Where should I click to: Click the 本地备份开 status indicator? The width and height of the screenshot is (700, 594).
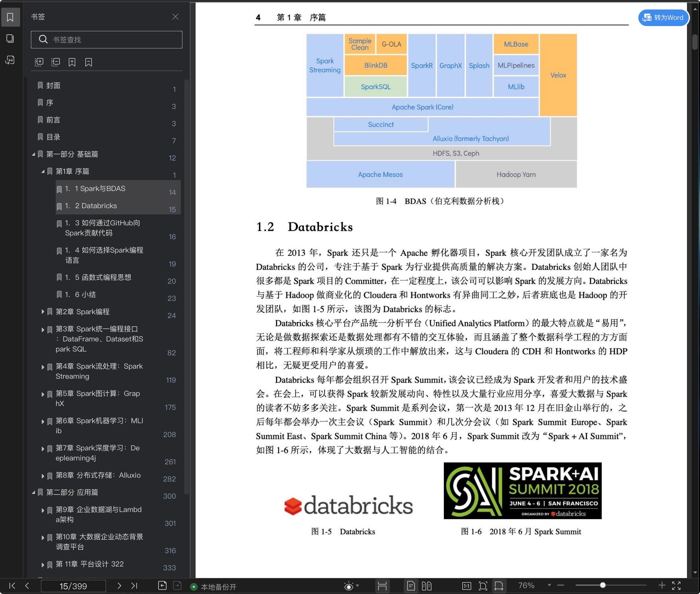[214, 587]
